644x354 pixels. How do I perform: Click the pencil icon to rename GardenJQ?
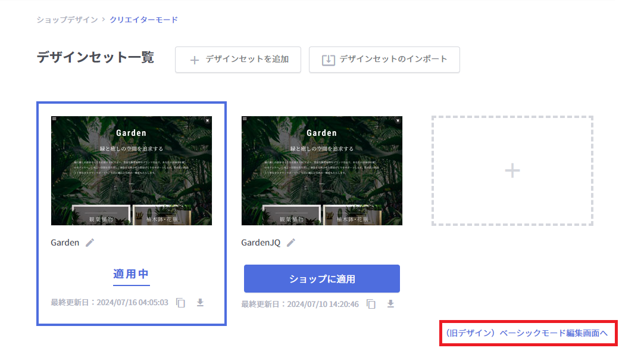(x=291, y=243)
